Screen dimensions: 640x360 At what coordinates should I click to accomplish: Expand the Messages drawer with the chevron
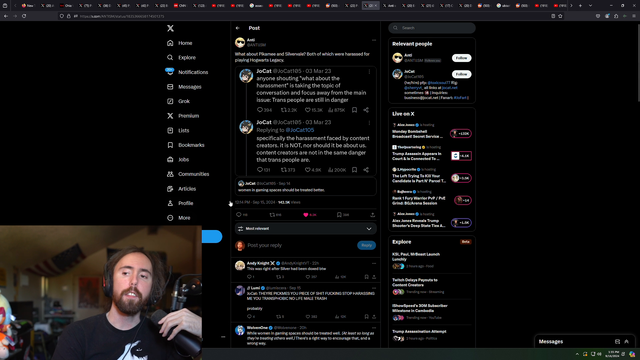(x=627, y=342)
